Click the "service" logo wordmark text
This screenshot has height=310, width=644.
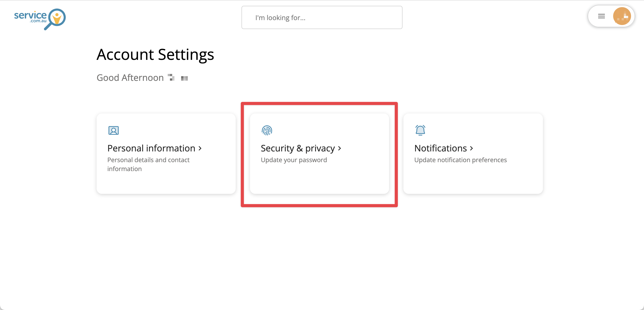tap(30, 15)
